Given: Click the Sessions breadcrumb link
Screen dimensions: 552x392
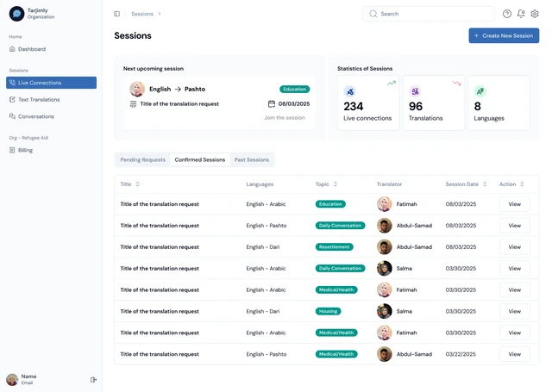Looking at the screenshot, I should coord(142,14).
